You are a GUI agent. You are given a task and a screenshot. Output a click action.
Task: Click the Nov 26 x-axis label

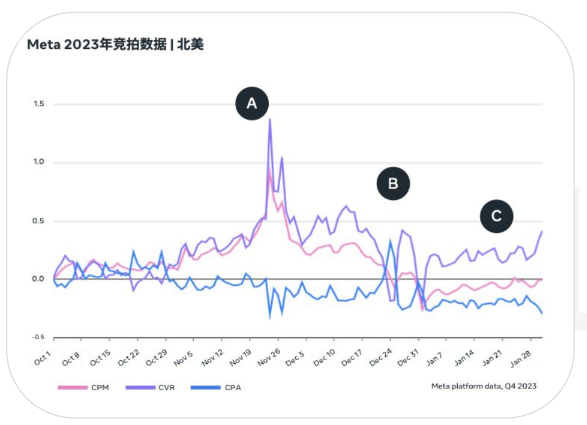pos(269,358)
